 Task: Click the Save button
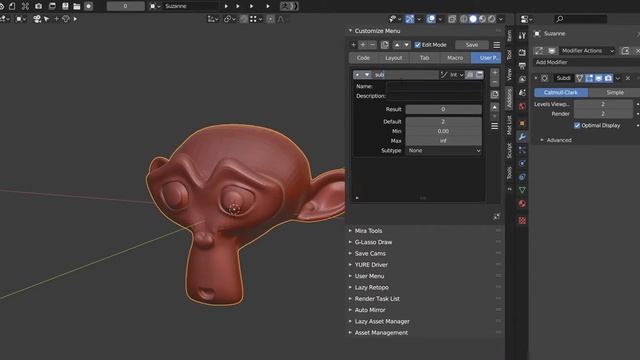pos(472,45)
